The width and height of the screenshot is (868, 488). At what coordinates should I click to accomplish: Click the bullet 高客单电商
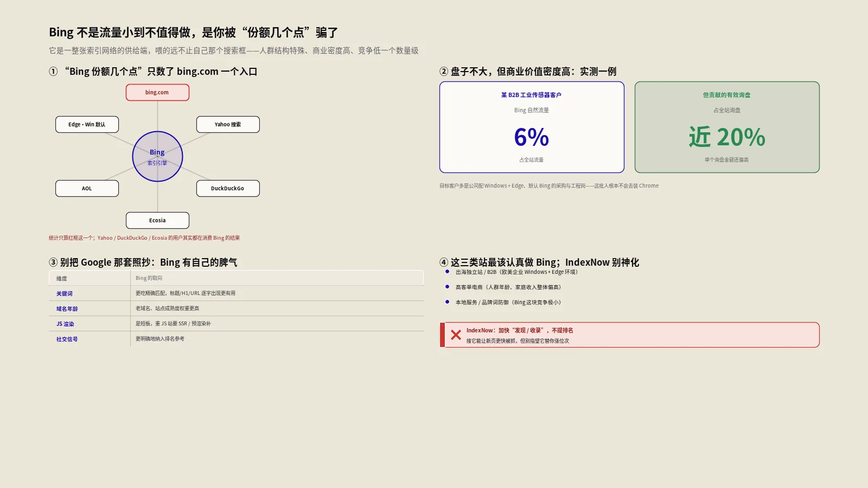tap(508, 287)
